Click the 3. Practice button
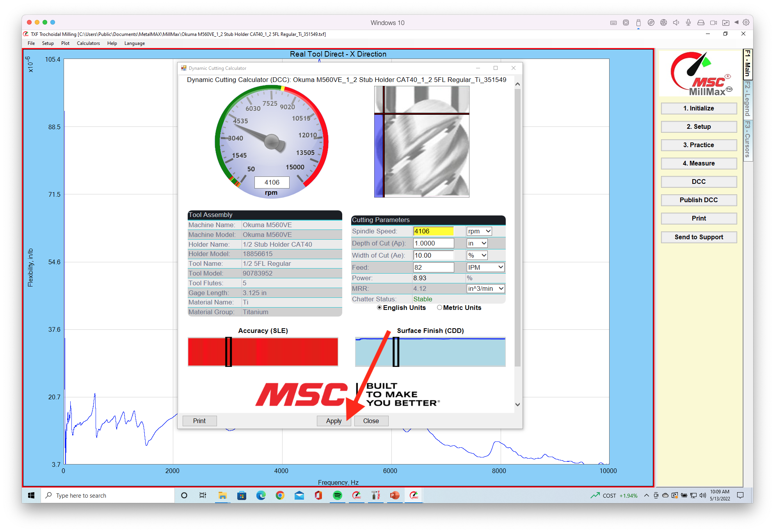 tap(699, 145)
